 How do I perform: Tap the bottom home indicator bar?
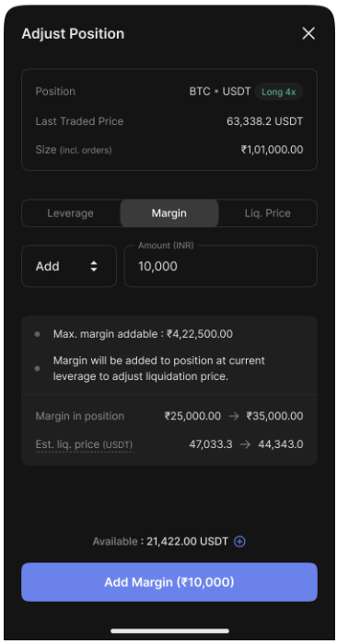click(x=169, y=630)
